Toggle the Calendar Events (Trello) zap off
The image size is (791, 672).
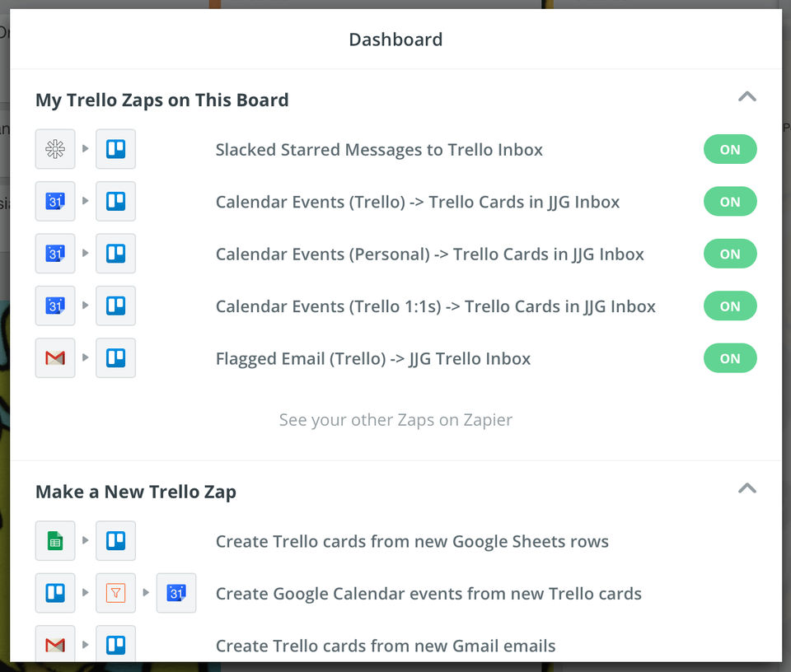click(730, 202)
